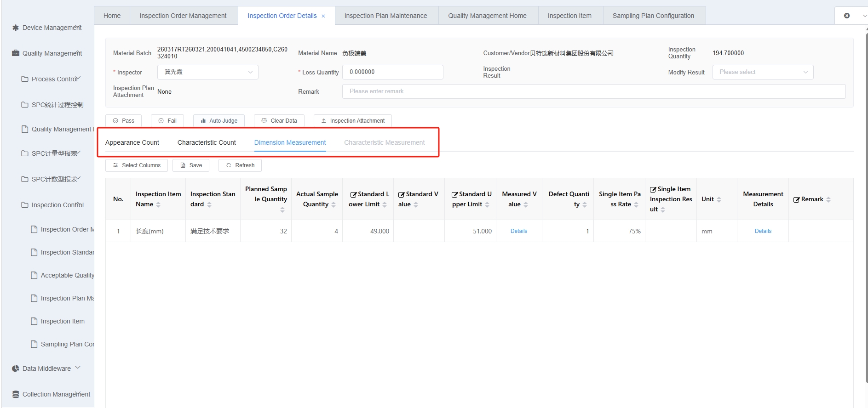868x408 pixels.
Task: Switch to the Home tab
Action: pos(112,16)
